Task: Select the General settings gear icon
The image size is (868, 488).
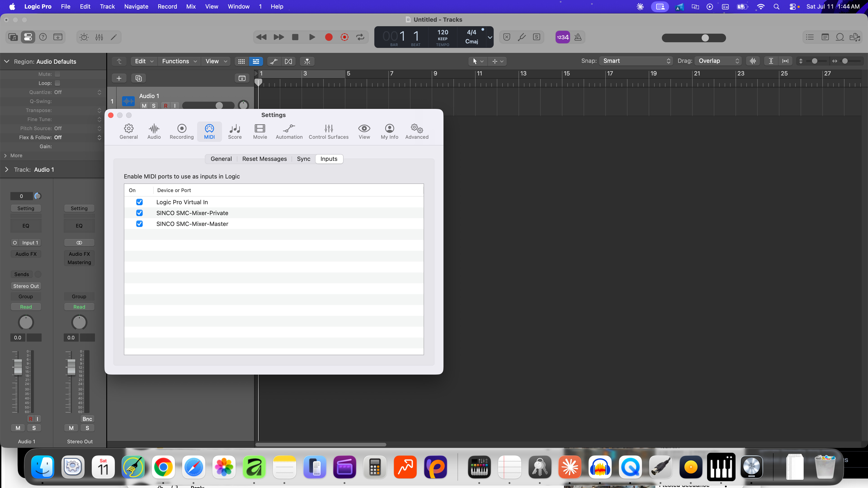Action: click(x=129, y=131)
